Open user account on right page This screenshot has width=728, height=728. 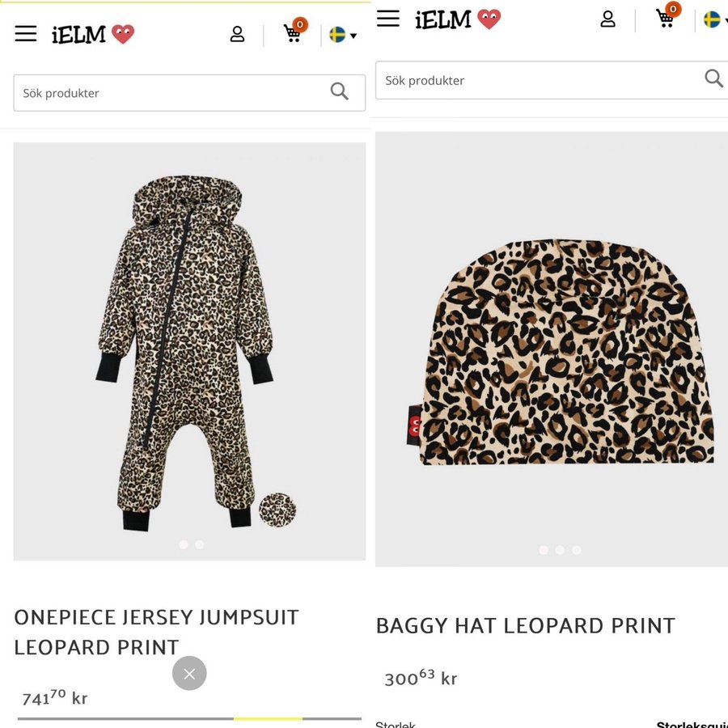click(x=607, y=19)
